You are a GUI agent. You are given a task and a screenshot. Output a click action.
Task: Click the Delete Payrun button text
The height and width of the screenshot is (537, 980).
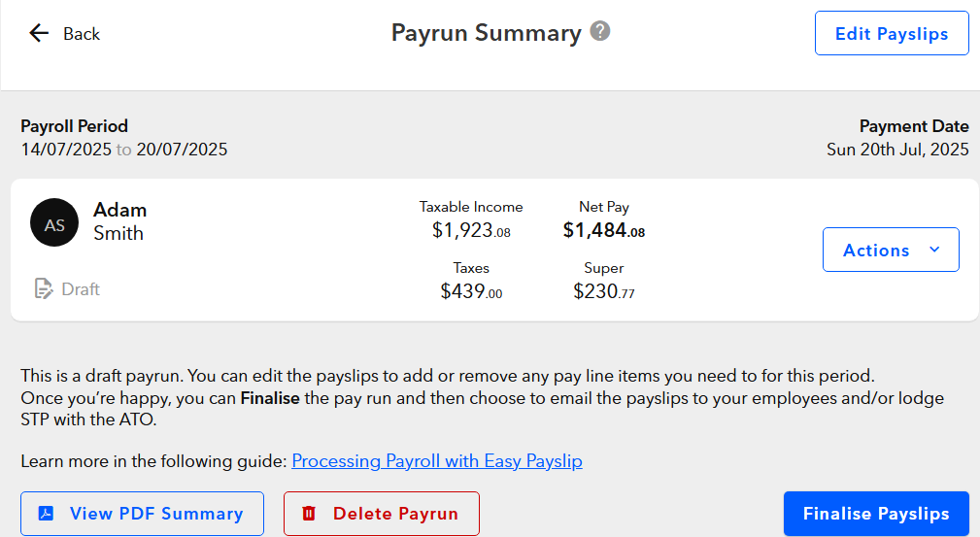tap(395, 514)
